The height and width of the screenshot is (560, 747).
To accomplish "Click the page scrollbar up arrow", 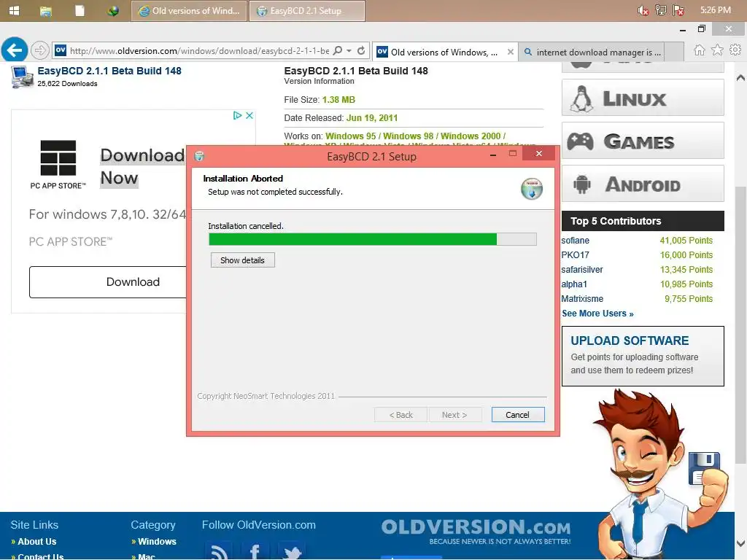I will (740, 77).
